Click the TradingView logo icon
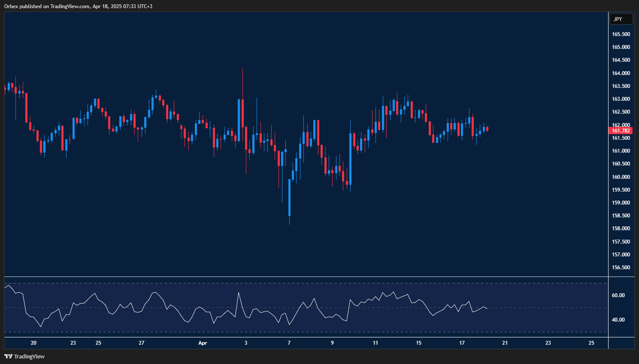This screenshot has width=639, height=364. pos(8,356)
